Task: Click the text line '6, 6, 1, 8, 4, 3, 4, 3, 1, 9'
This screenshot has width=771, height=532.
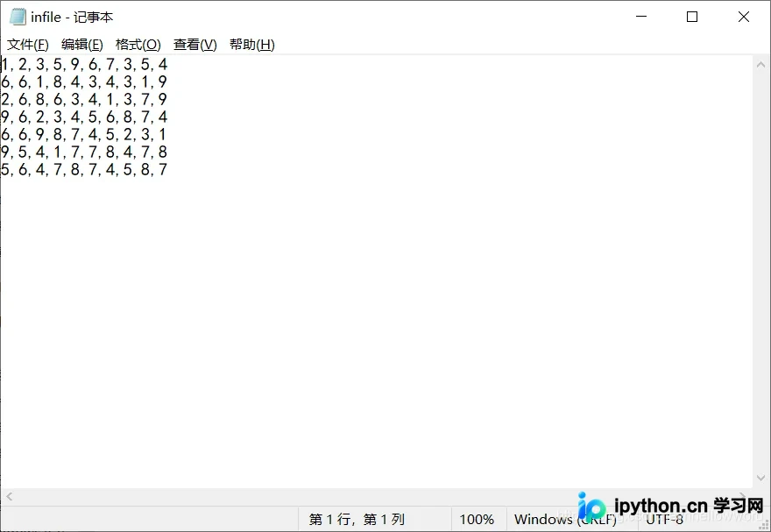Action: [x=84, y=82]
